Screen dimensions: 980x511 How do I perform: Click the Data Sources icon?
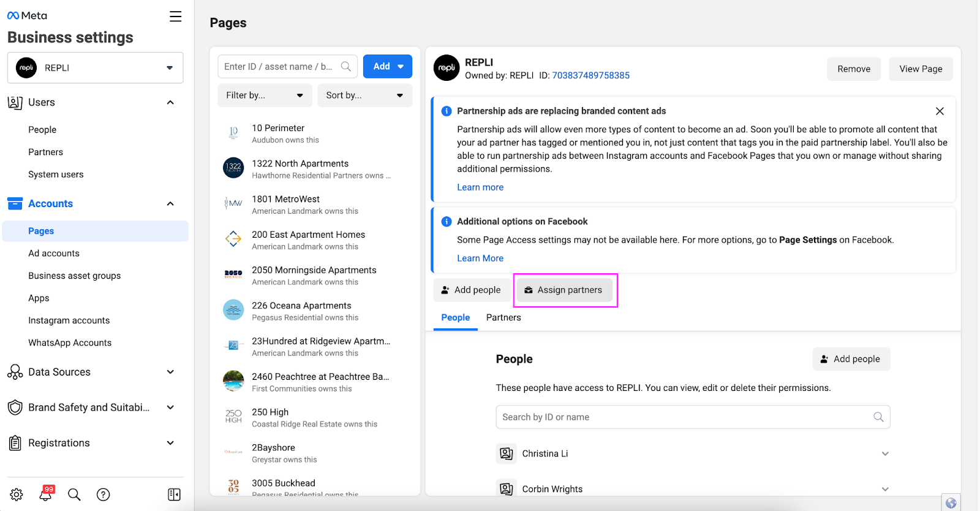coord(15,372)
